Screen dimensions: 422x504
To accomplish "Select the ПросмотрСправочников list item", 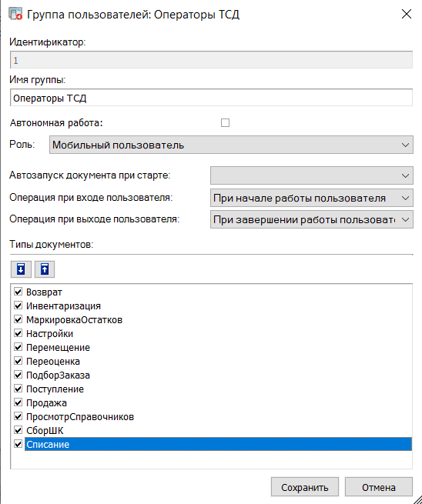I will [x=80, y=416].
